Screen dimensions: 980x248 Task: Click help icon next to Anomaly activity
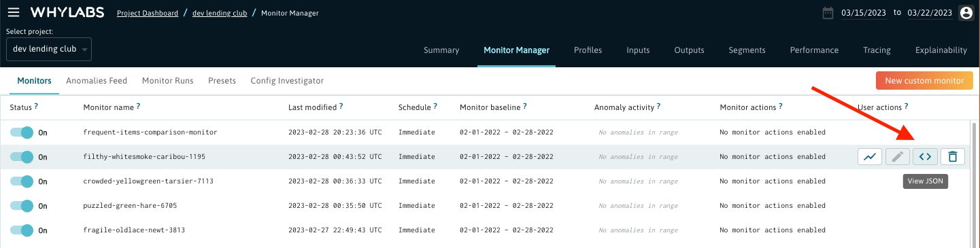(659, 107)
